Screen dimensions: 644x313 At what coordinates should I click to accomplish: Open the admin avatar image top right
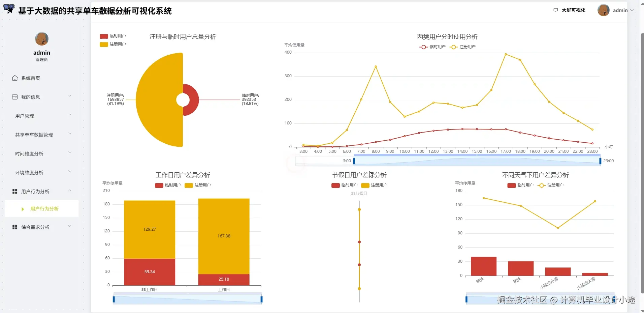pyautogui.click(x=604, y=10)
